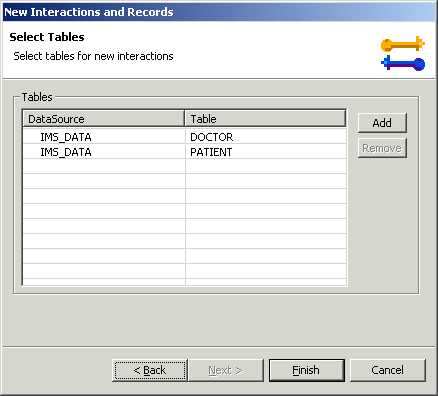Viewport: 438px width, 396px height.
Task: Sort by the Table column header
Action: point(265,119)
